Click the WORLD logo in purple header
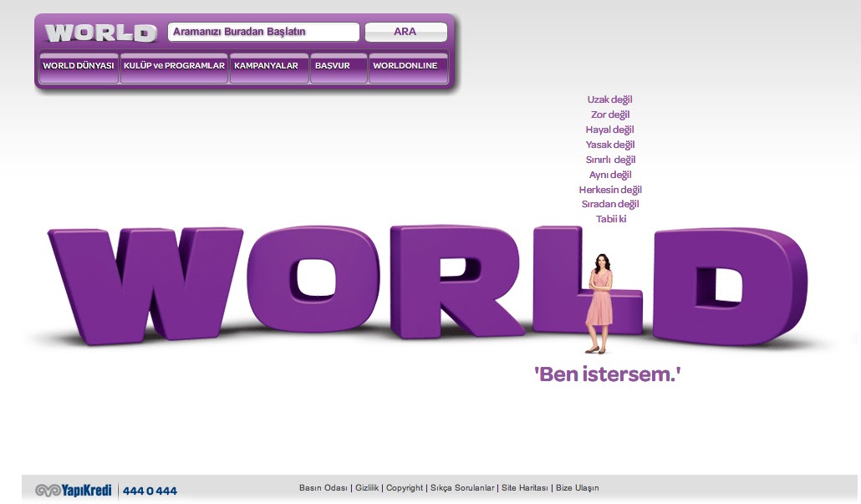Image resolution: width=861 pixels, height=504 pixels. (x=101, y=33)
